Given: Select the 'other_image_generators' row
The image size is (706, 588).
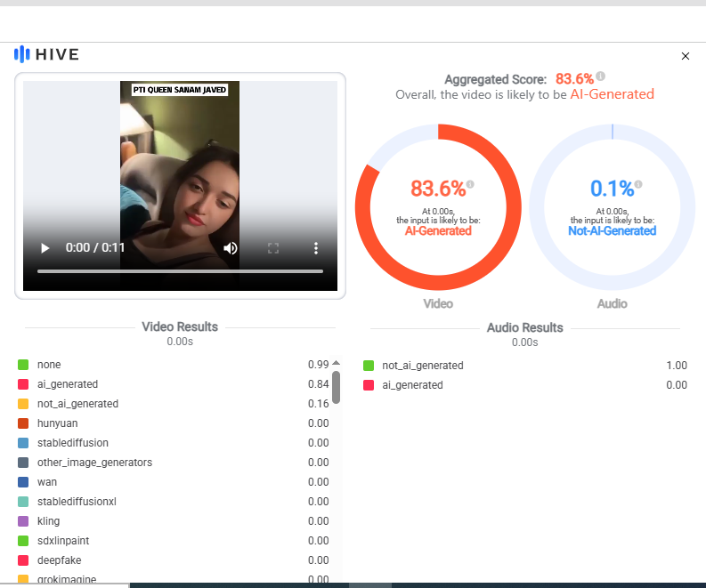Looking at the screenshot, I should (174, 463).
